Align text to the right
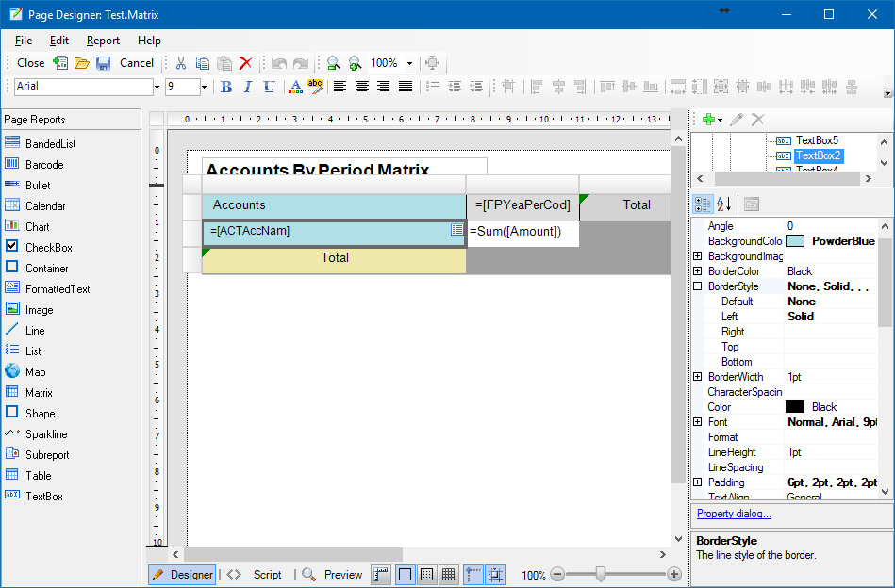This screenshot has height=588, width=895. click(x=383, y=87)
